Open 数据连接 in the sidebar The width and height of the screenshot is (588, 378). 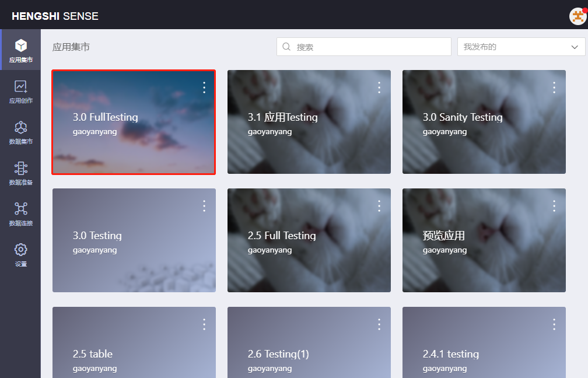coord(20,214)
